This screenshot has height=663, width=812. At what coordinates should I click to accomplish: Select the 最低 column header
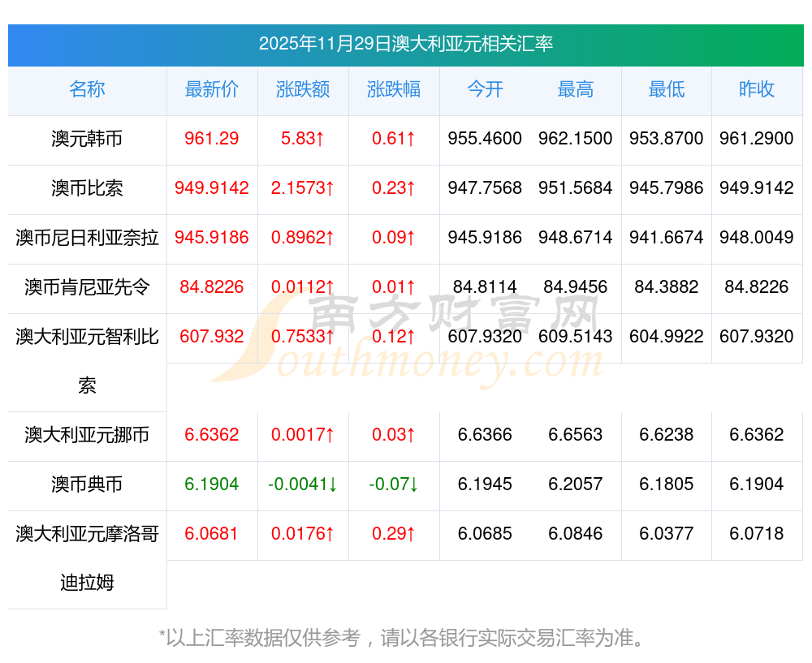667,89
